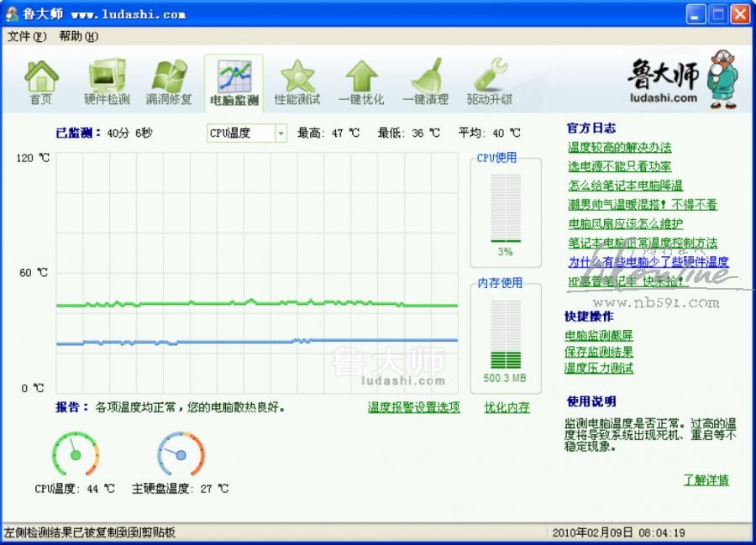Open the 文件 menu
The width and height of the screenshot is (756, 545).
26,36
